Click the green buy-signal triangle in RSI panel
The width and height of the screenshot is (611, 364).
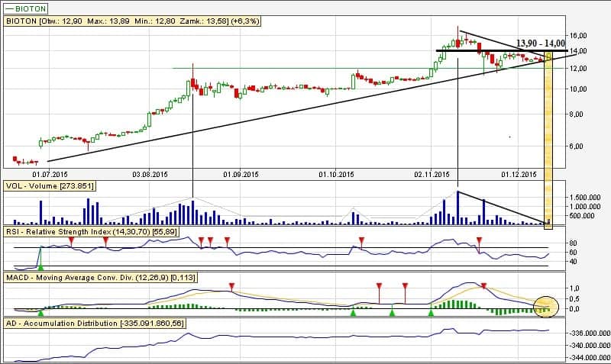click(40, 266)
